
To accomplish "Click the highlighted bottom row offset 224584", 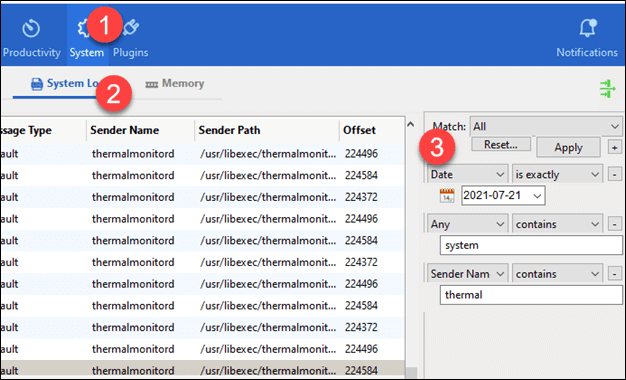I will tap(361, 371).
